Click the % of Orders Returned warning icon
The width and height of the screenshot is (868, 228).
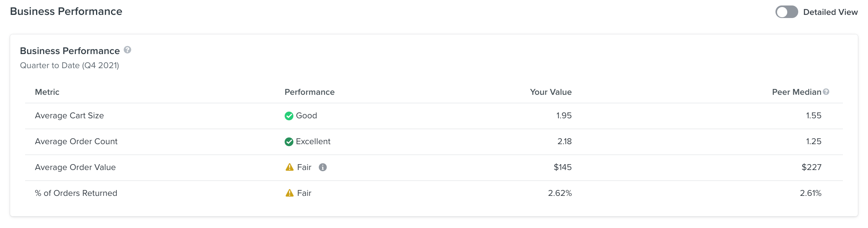289,193
